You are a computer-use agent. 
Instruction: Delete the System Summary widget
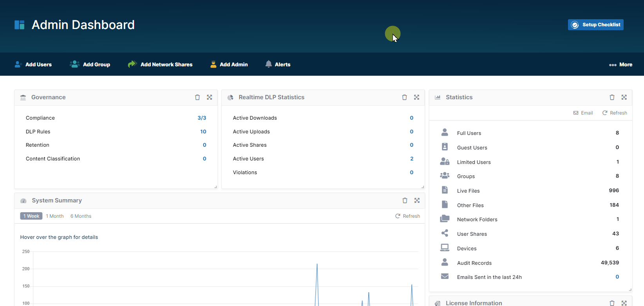click(x=405, y=200)
